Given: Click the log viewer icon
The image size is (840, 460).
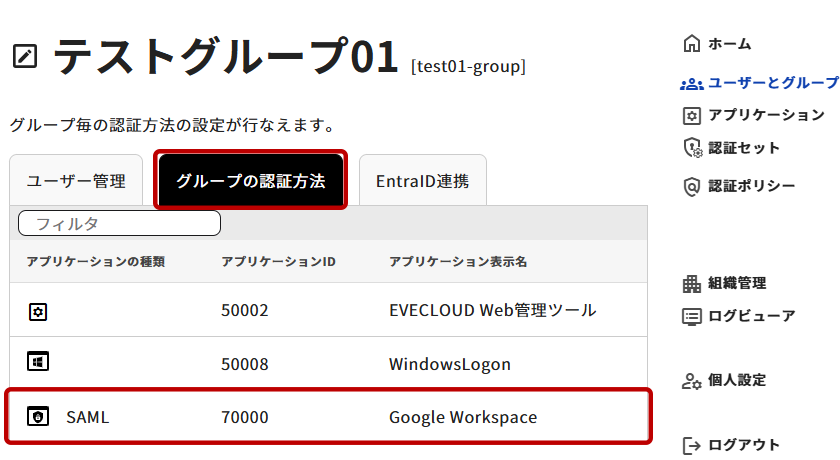Looking at the screenshot, I should click(691, 316).
